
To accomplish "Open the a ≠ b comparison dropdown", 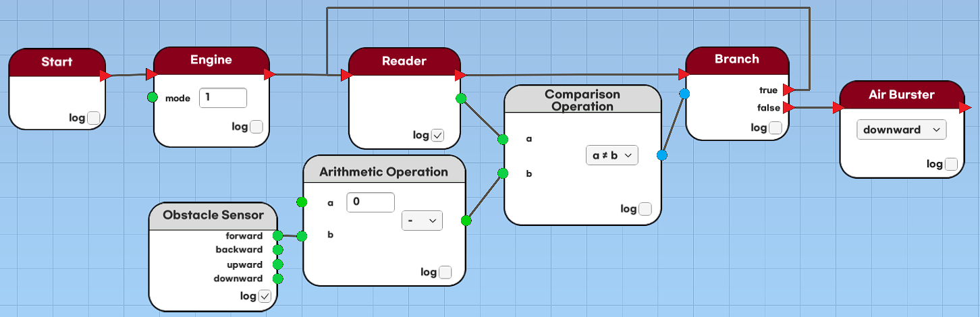I will pos(611,156).
